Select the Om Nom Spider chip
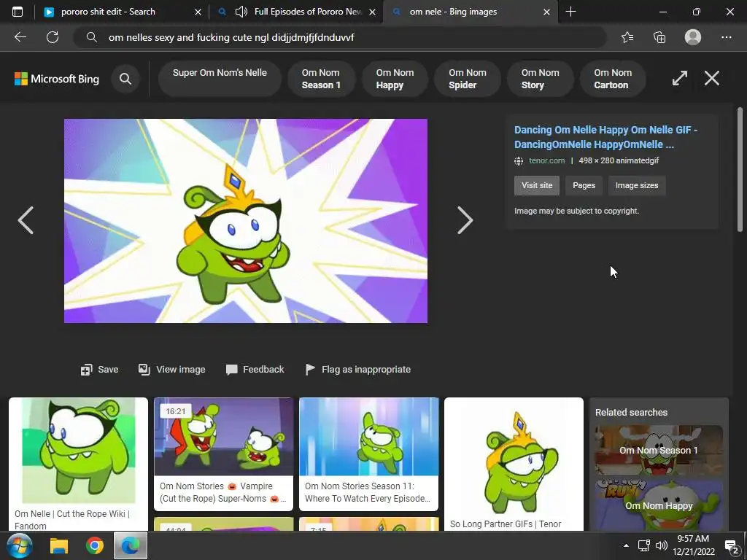This screenshot has width=747, height=560. (468, 79)
